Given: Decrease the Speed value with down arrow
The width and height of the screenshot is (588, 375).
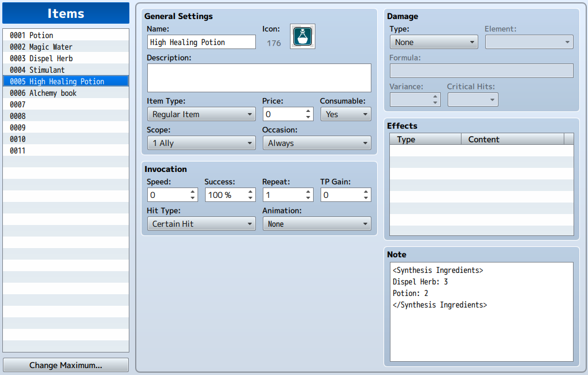Looking at the screenshot, I should coord(192,198).
